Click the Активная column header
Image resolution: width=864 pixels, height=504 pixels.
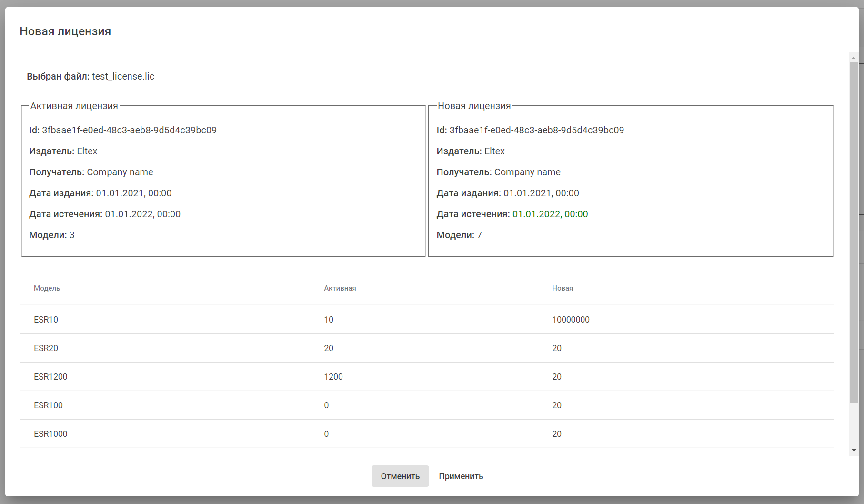pyautogui.click(x=340, y=288)
